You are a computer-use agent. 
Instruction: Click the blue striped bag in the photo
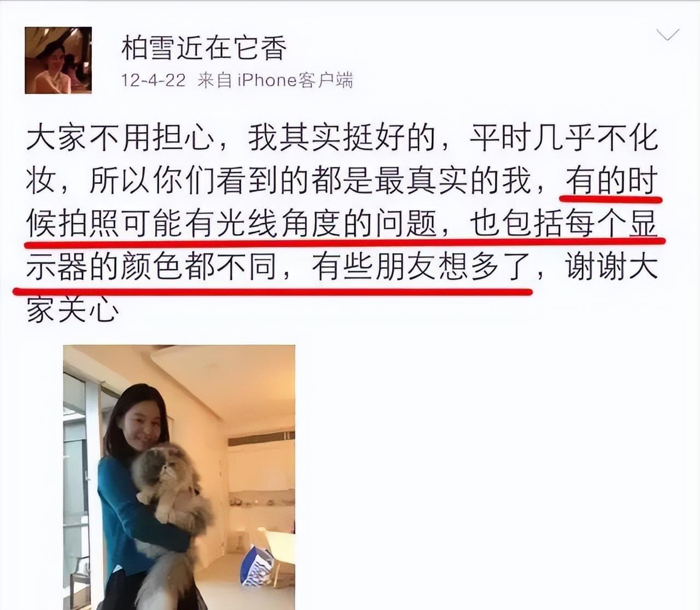pyautogui.click(x=257, y=566)
